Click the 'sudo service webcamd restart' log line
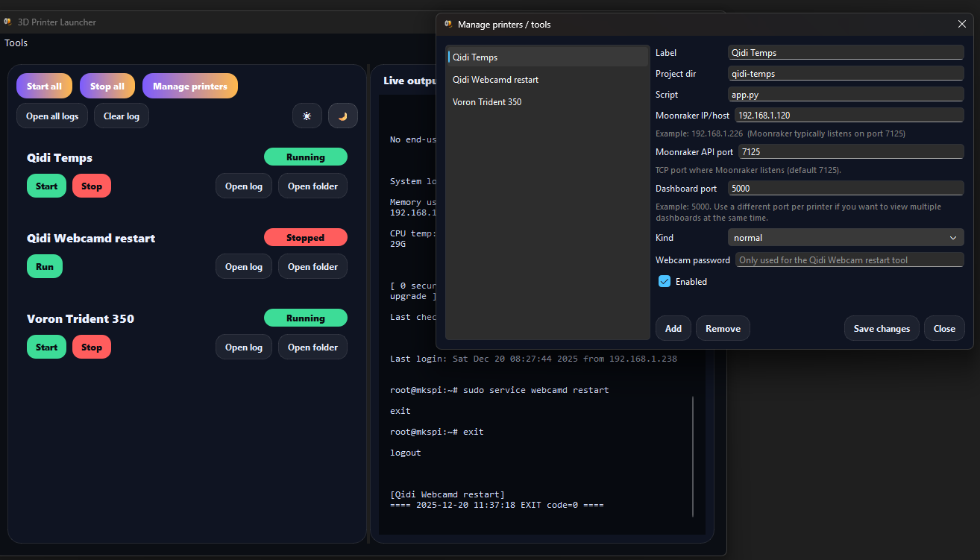 point(500,390)
